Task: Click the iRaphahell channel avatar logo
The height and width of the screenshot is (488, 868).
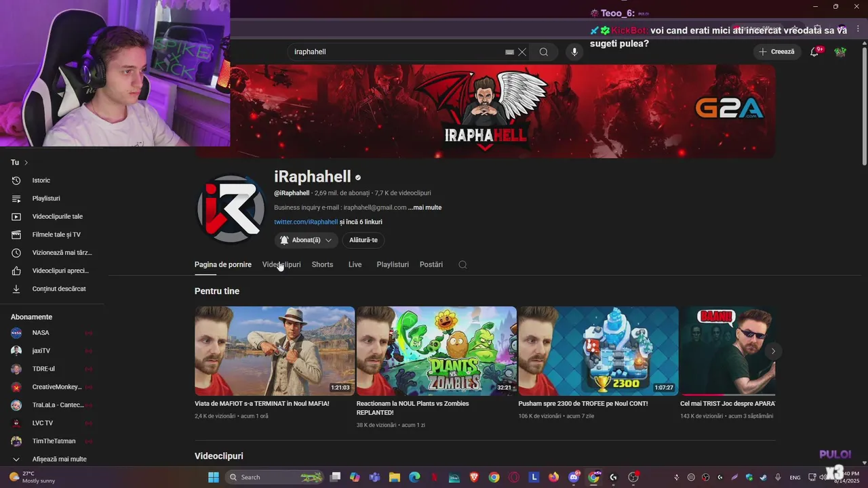Action: (x=231, y=209)
